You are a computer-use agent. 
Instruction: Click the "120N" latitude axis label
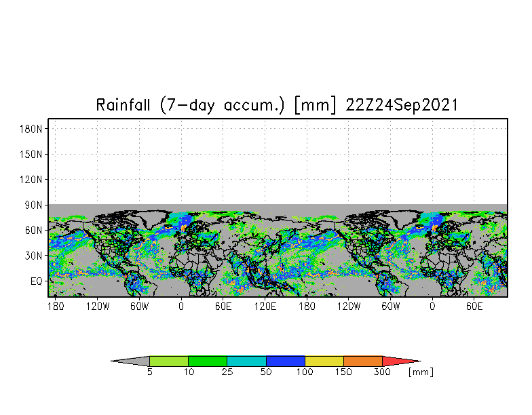coord(31,179)
